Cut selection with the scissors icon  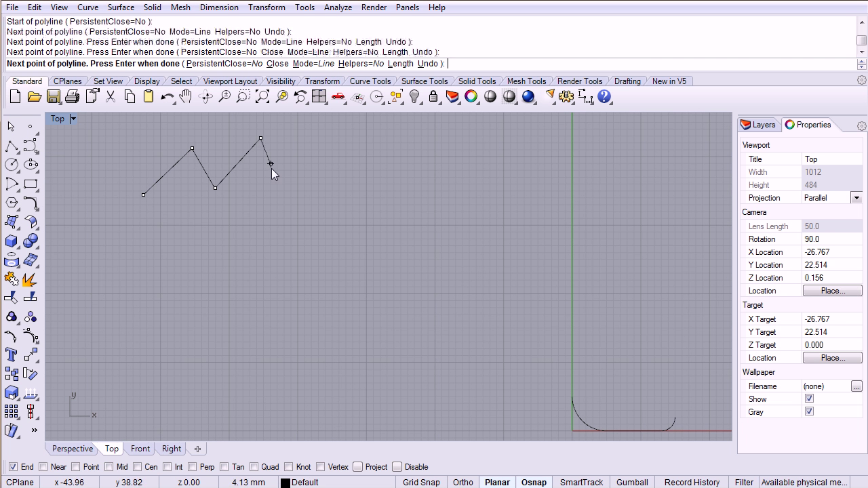(x=111, y=97)
